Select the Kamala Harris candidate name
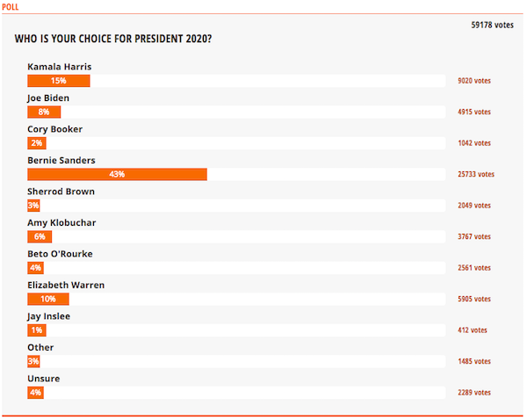Image resolution: width=527 pixels, height=420 pixels. pyautogui.click(x=59, y=67)
